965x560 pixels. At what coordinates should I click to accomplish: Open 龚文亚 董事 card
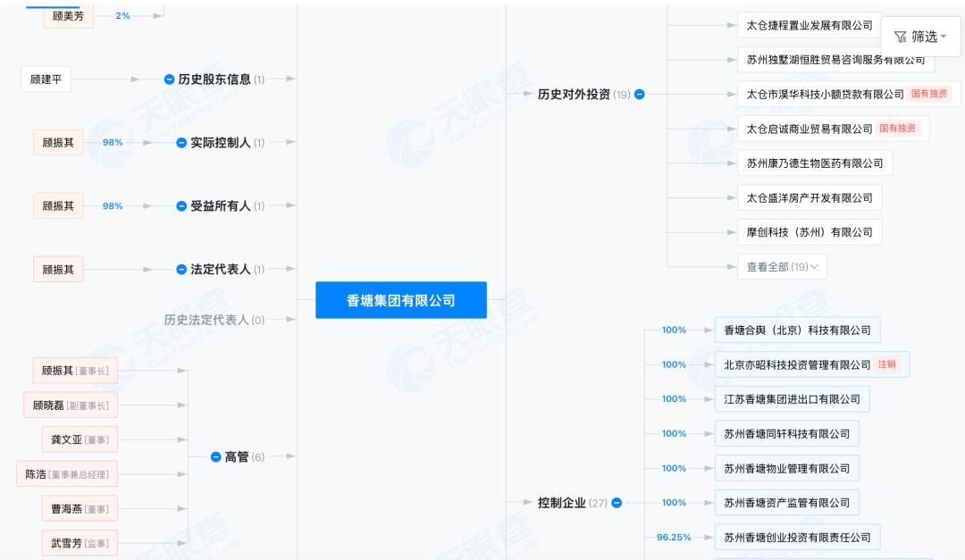(x=80, y=439)
